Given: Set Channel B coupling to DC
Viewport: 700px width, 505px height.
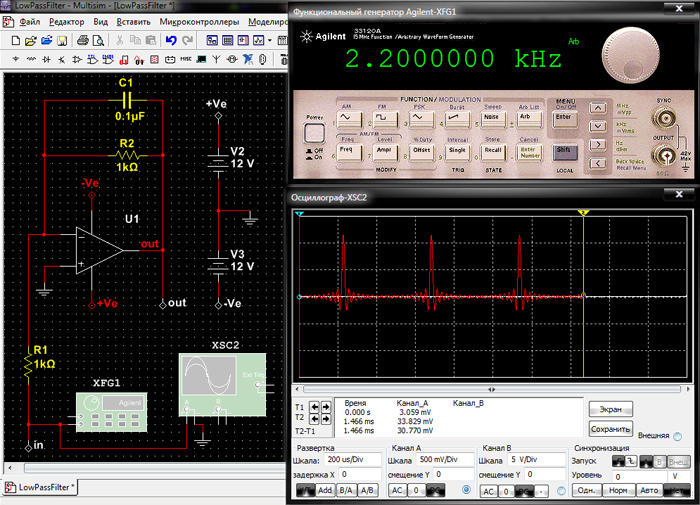Looking at the screenshot, I should 524,491.
